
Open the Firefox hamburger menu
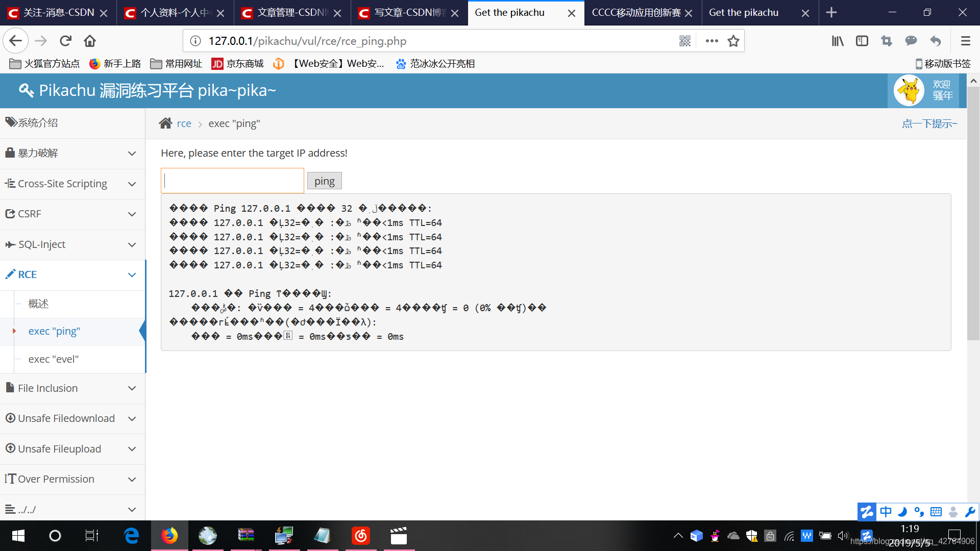(x=965, y=41)
